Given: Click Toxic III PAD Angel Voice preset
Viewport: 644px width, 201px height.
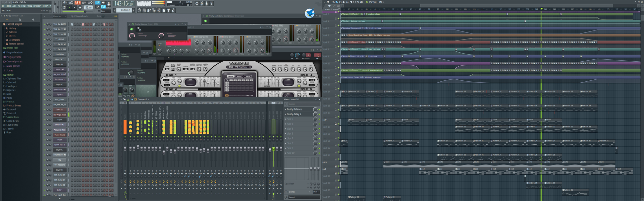Looking at the screenshot, I should [241, 67].
